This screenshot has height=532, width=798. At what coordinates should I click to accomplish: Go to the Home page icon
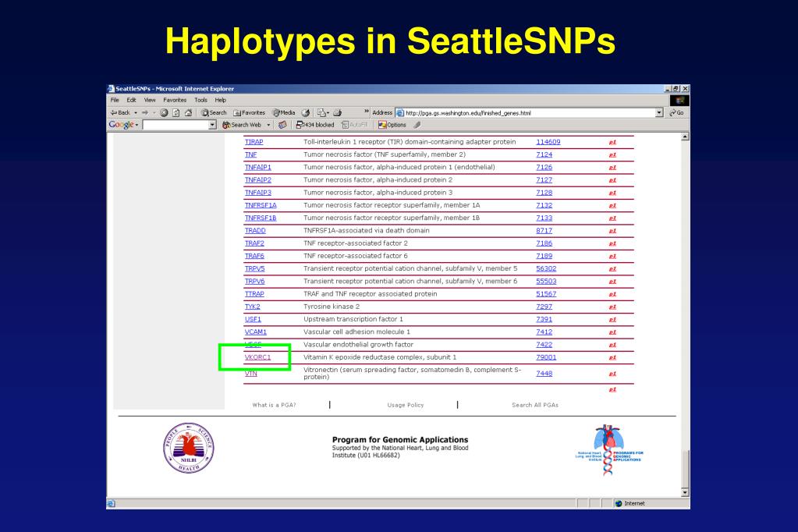click(x=188, y=112)
